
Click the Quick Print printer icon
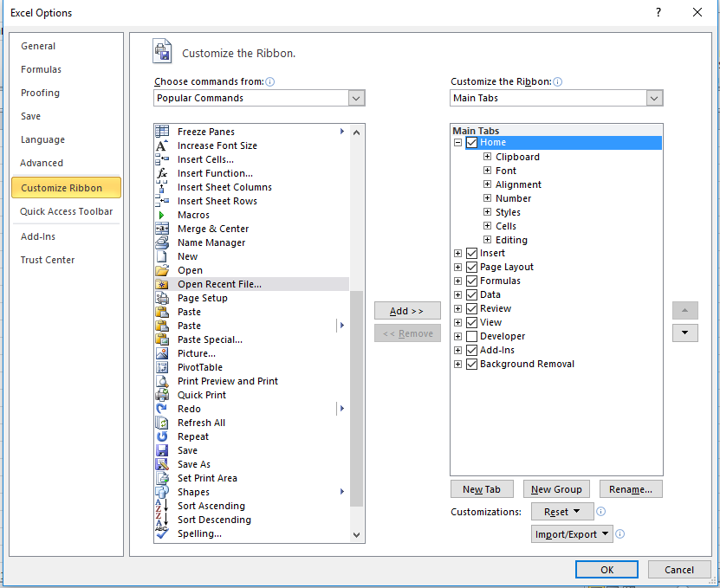162,395
